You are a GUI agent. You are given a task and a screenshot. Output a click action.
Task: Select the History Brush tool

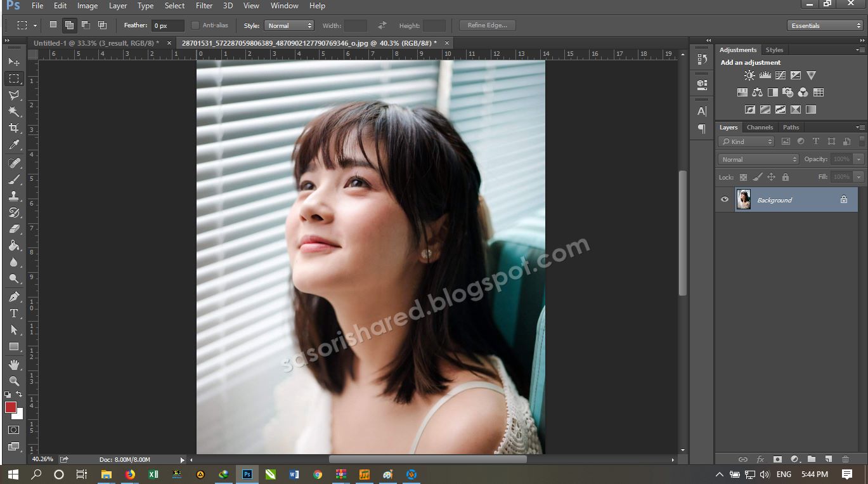[14, 213]
